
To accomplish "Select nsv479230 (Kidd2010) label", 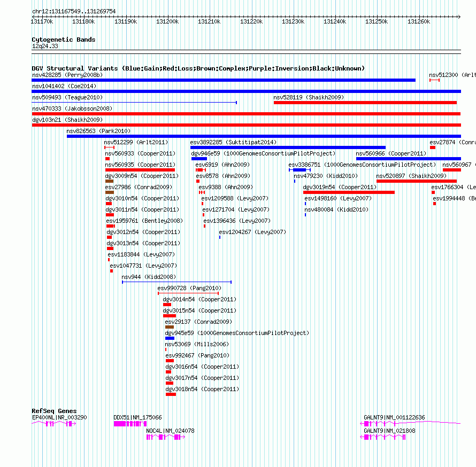I will point(326,176).
